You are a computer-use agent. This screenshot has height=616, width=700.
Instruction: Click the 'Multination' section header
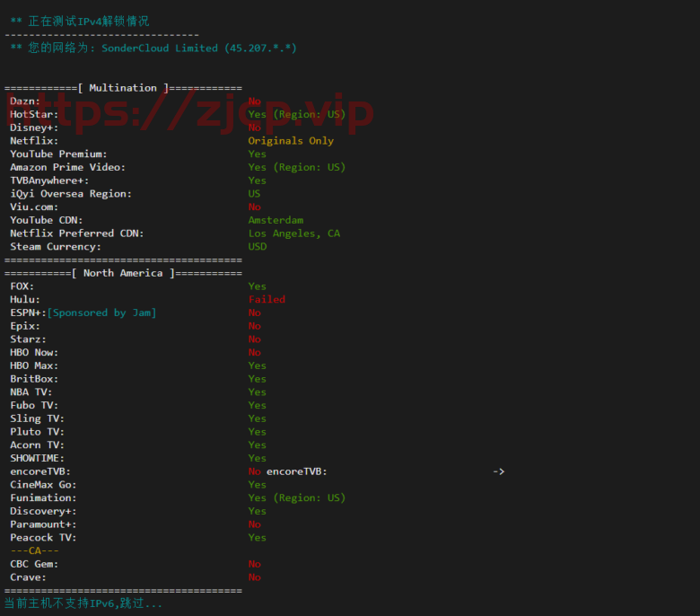[123, 88]
